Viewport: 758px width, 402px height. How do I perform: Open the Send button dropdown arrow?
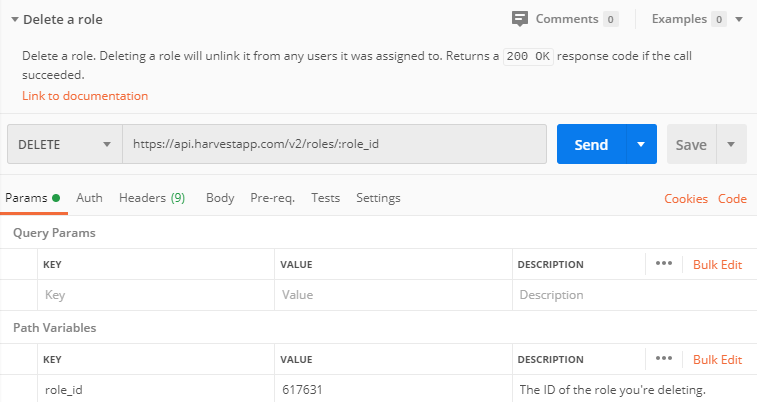641,144
